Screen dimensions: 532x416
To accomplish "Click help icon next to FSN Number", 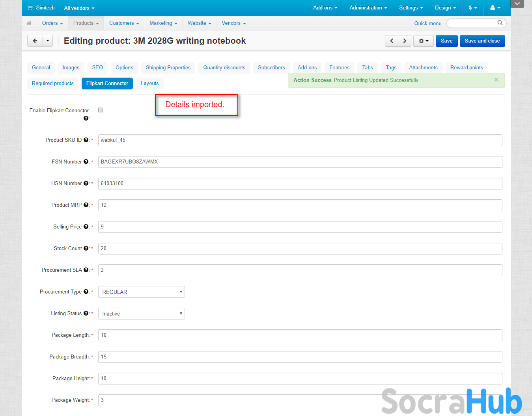I will click(86, 162).
